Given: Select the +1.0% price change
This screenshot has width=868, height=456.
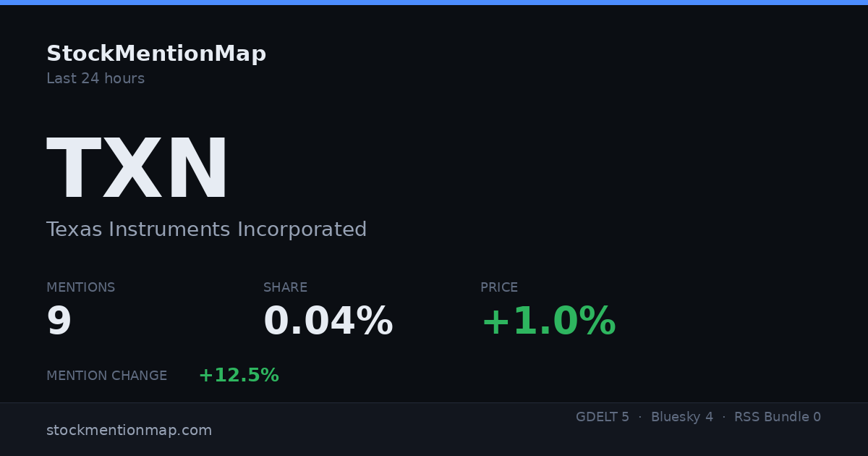Looking at the screenshot, I should click(x=548, y=322).
